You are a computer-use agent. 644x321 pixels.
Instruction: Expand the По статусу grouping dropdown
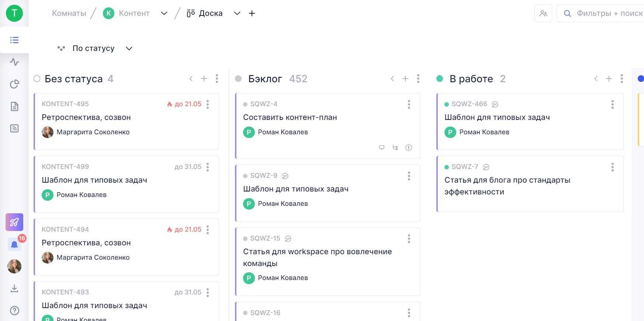129,48
